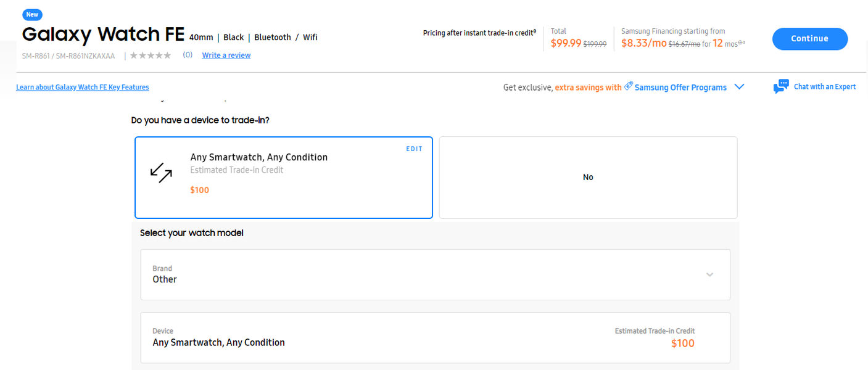Screen dimensions: 868x370
Task: Click Chat with an Expert link
Action: pos(824,87)
